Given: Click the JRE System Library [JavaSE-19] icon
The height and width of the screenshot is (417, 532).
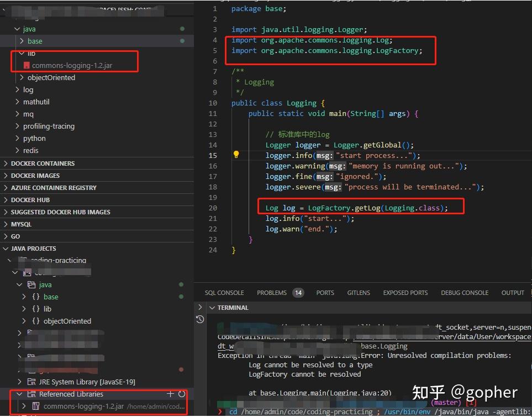Looking at the screenshot, I should pyautogui.click(x=33, y=382).
